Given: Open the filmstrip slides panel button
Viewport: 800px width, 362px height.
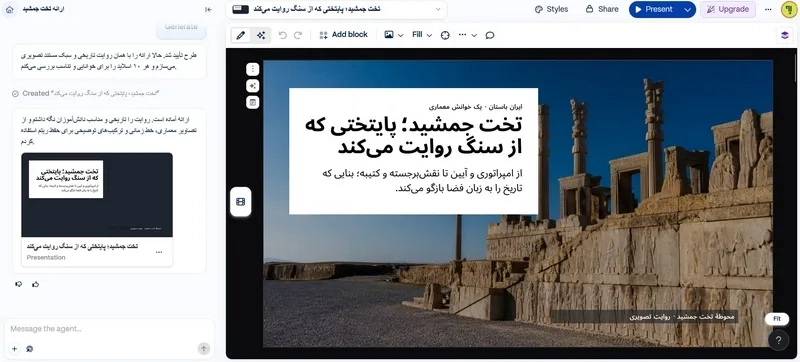Looking at the screenshot, I should point(241,202).
